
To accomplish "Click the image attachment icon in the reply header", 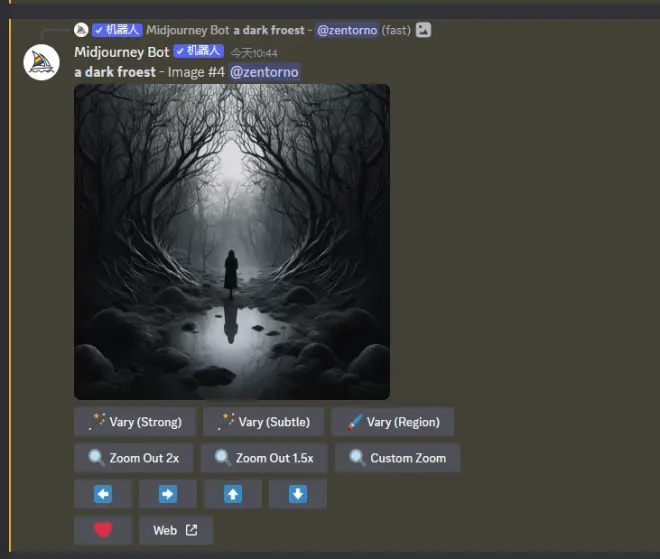I will [424, 30].
